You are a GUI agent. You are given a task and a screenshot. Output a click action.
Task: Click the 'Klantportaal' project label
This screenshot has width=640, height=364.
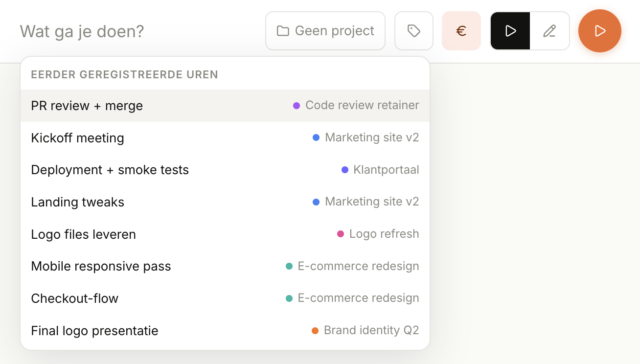[x=386, y=170]
